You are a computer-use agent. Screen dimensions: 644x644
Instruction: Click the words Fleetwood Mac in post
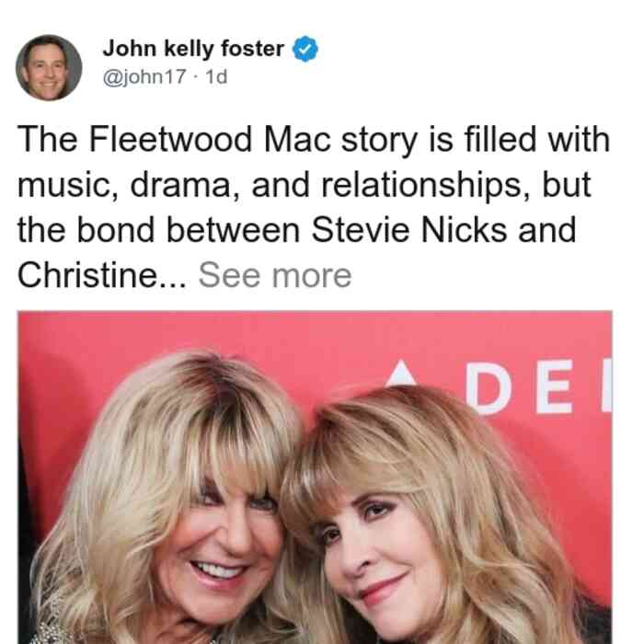pos(210,140)
